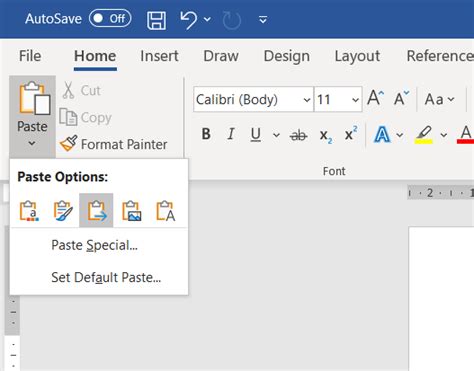
Task: Activate Format Painter
Action: (114, 144)
